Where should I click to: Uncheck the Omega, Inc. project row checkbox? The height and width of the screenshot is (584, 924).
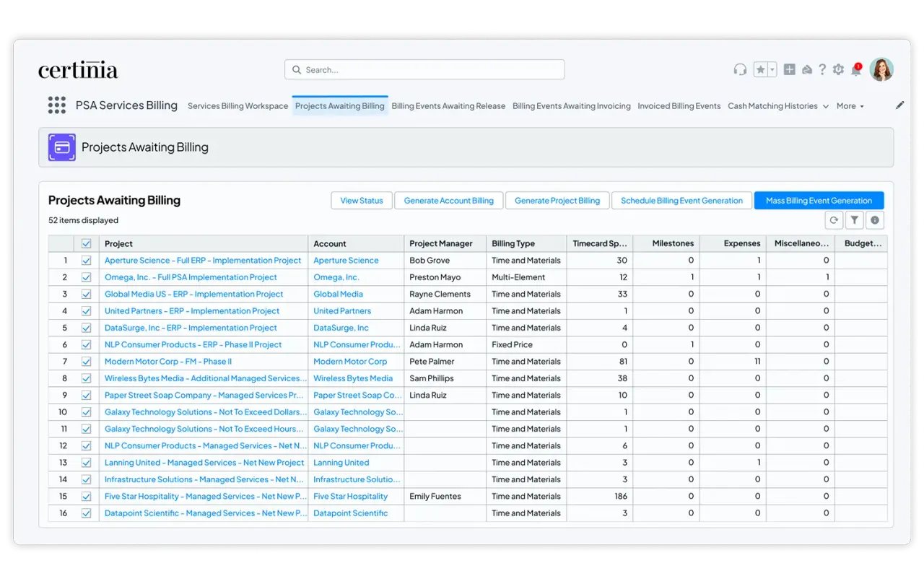click(x=87, y=277)
